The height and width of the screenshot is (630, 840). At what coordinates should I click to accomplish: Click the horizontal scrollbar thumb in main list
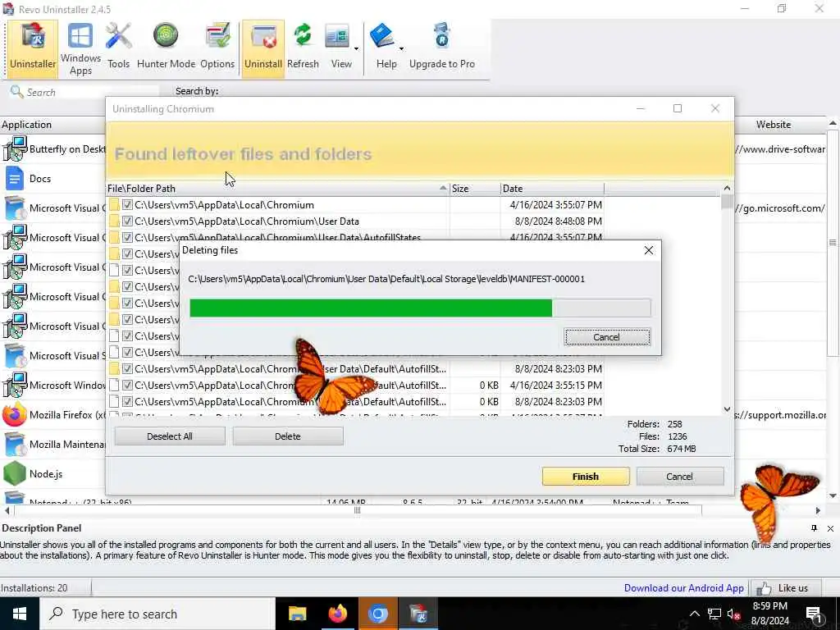coord(357,510)
